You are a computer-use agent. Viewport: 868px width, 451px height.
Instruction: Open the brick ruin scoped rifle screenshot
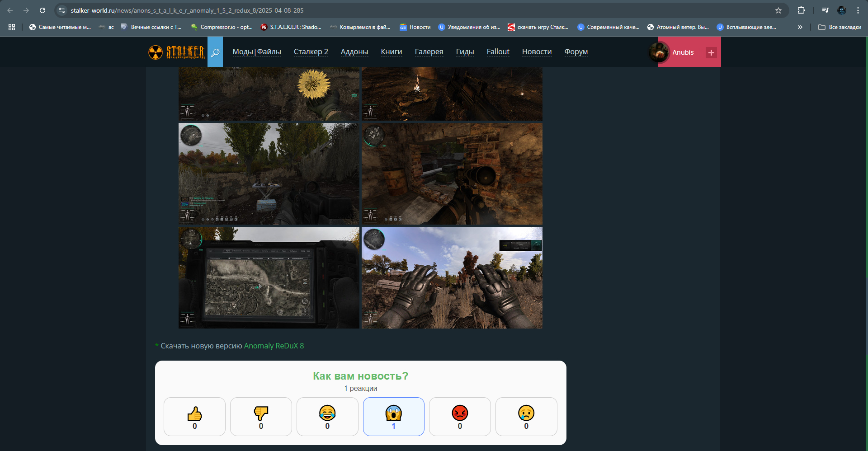coord(452,174)
